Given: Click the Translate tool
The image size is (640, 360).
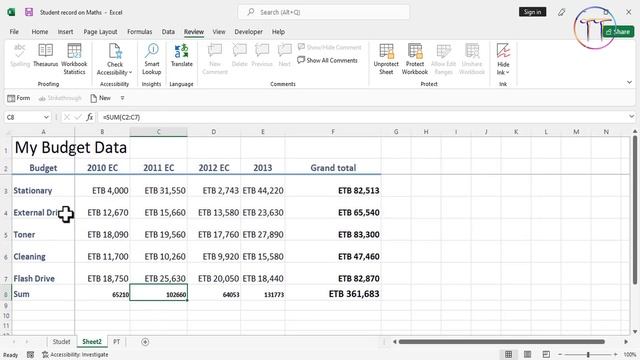Looking at the screenshot, I should pyautogui.click(x=182, y=55).
